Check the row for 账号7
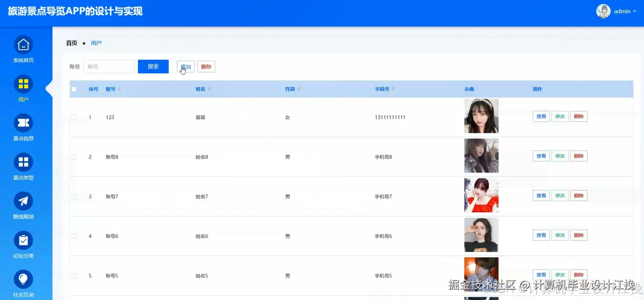Viewport: 644px width, 300px height. coord(74,196)
